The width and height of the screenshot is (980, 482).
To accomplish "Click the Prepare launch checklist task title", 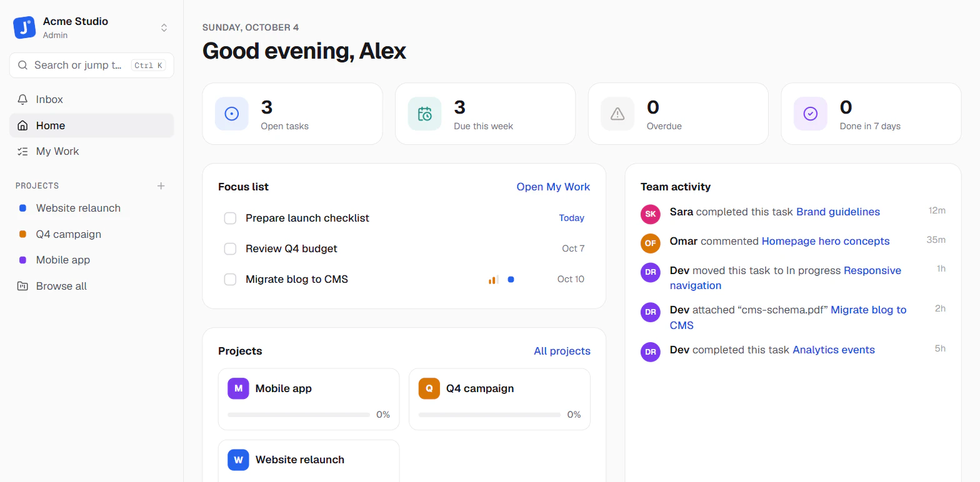I will pyautogui.click(x=307, y=218).
